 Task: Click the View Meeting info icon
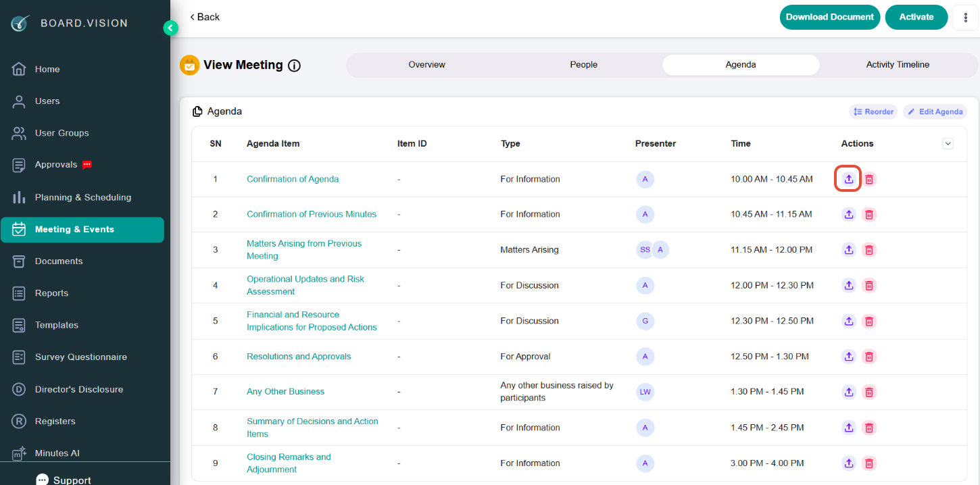[x=294, y=66]
